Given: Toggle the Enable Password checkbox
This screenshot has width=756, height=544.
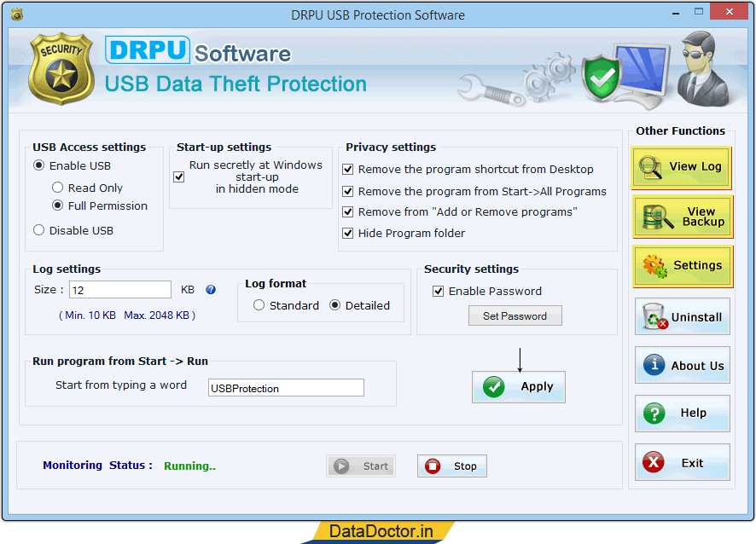Looking at the screenshot, I should point(439,291).
